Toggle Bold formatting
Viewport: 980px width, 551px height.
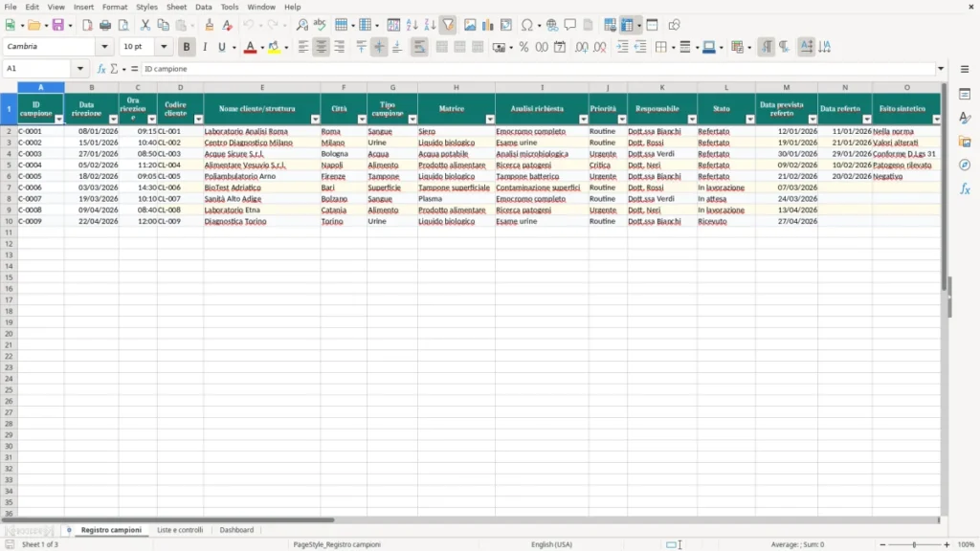click(x=187, y=47)
